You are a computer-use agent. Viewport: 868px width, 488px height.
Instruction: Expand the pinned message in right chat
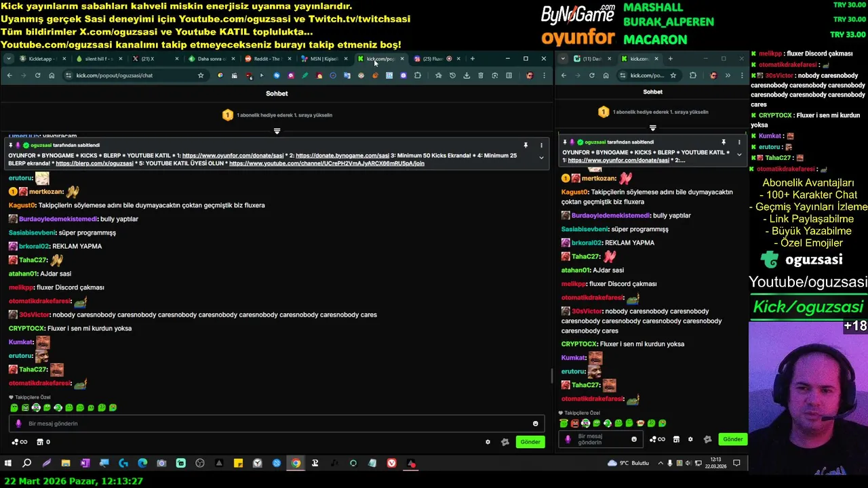(739, 155)
